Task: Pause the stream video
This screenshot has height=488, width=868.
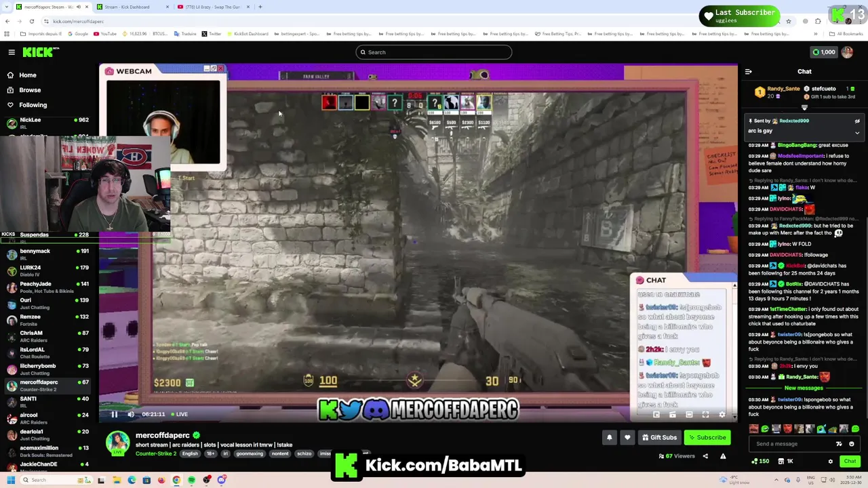Action: point(114,414)
